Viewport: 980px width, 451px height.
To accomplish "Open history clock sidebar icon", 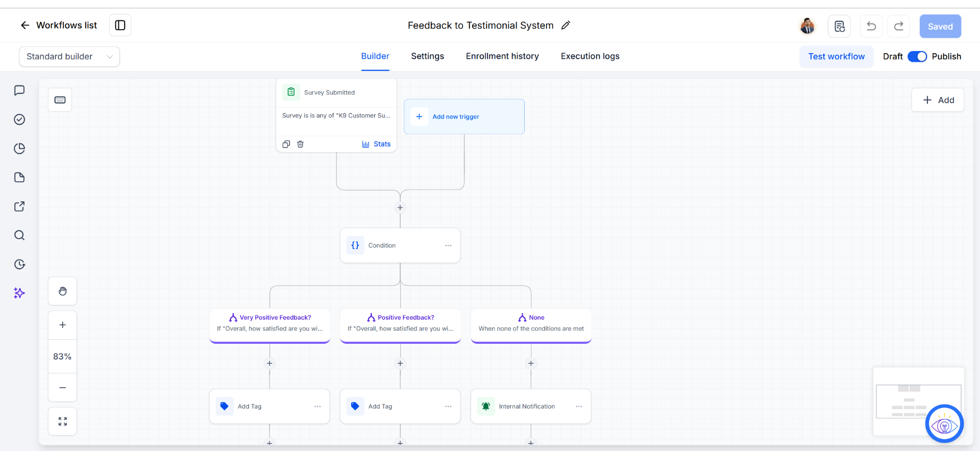I will [x=19, y=264].
